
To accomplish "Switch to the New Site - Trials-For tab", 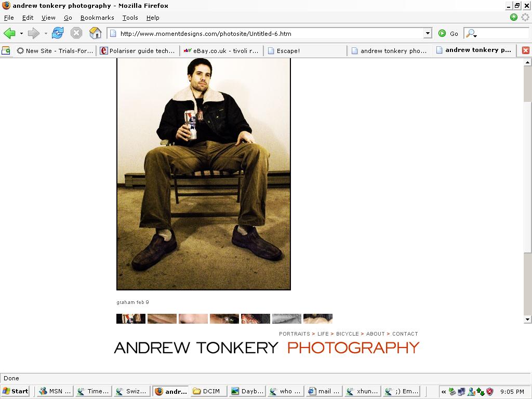I will pyautogui.click(x=55, y=51).
